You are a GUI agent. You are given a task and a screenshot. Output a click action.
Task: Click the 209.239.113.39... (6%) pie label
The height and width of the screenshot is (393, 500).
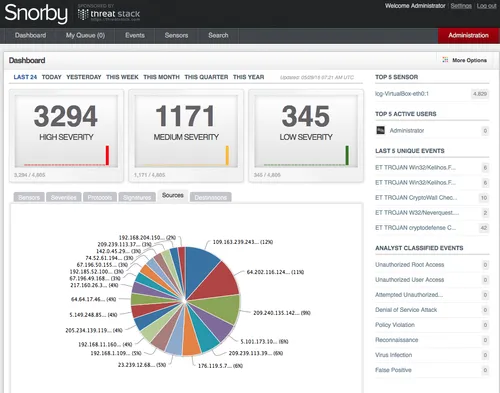[x=256, y=353]
